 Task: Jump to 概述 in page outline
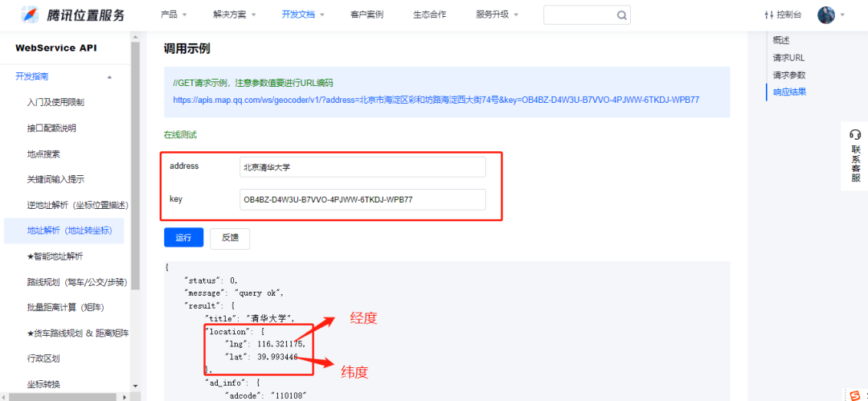[781, 40]
